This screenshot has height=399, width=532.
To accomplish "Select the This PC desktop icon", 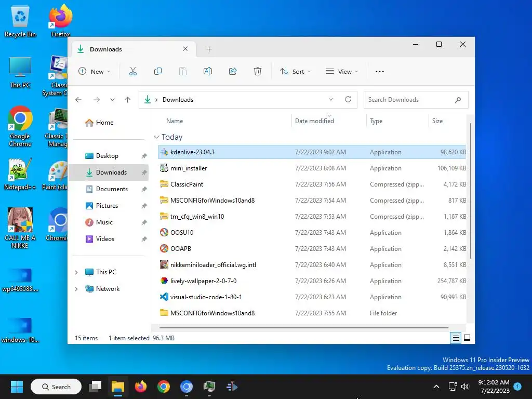I will point(20,72).
